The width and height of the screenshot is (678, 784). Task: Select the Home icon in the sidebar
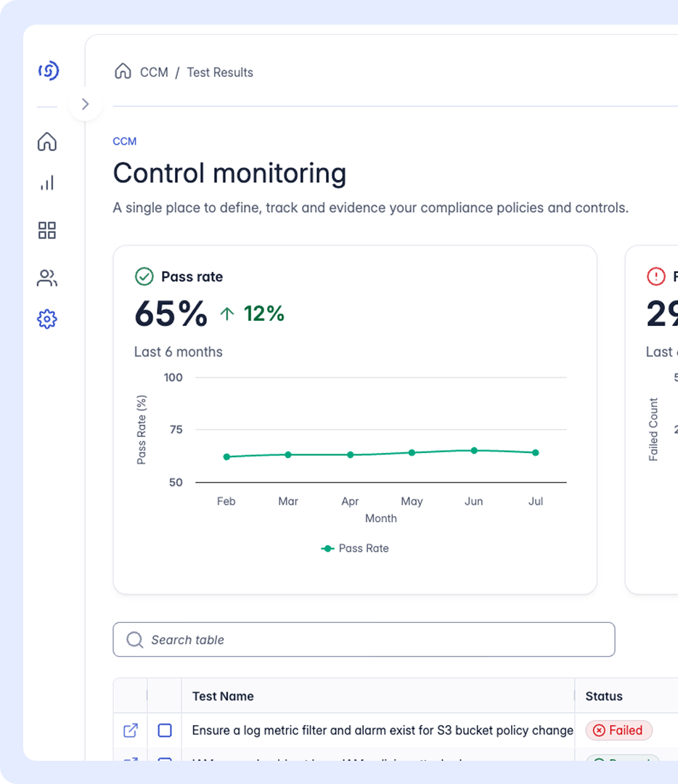(46, 142)
